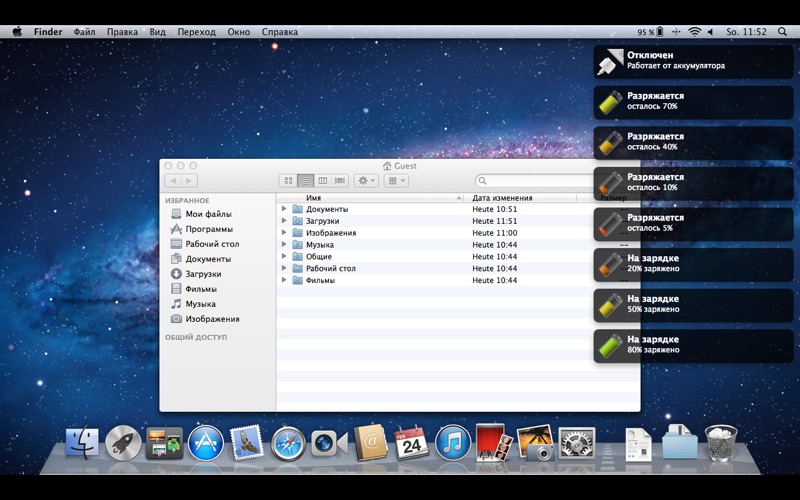Open the App Store Dock icon

pos(206,443)
